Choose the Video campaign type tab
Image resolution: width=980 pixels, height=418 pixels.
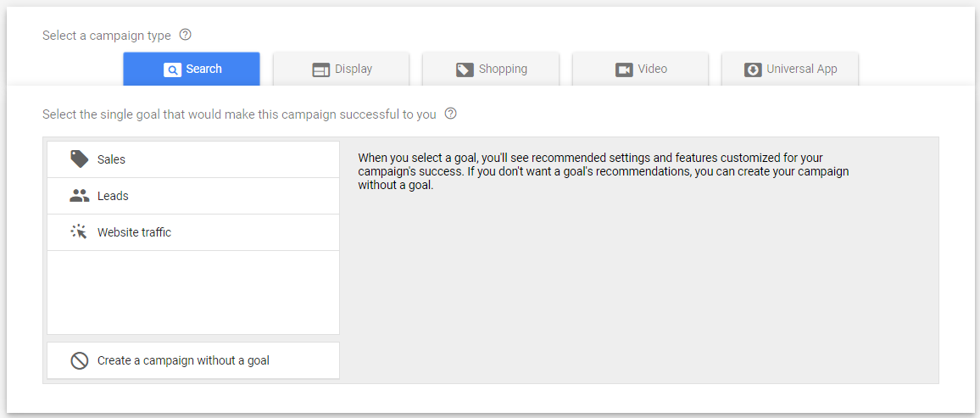pos(641,70)
